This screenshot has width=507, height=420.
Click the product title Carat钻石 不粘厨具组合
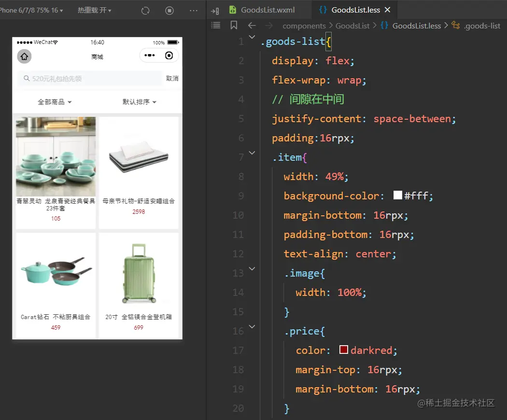point(56,317)
